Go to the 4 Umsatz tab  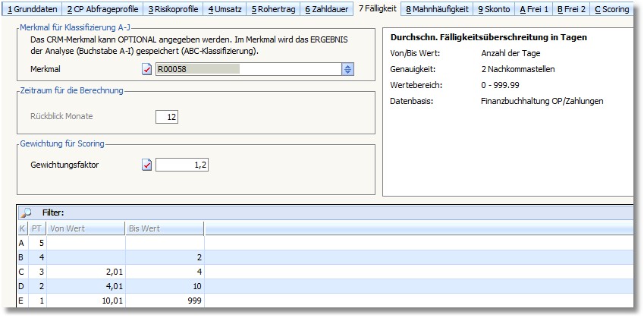[225, 9]
